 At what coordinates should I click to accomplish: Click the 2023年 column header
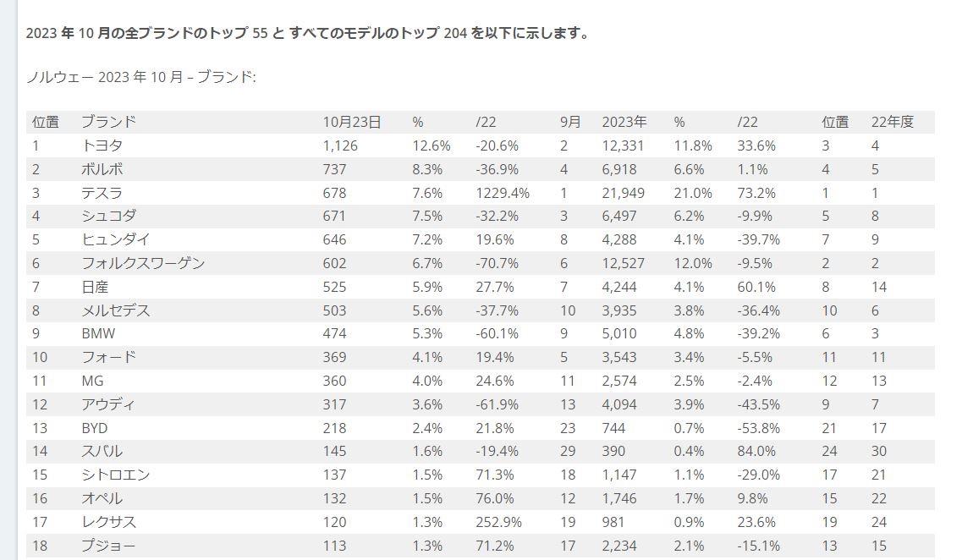click(624, 122)
